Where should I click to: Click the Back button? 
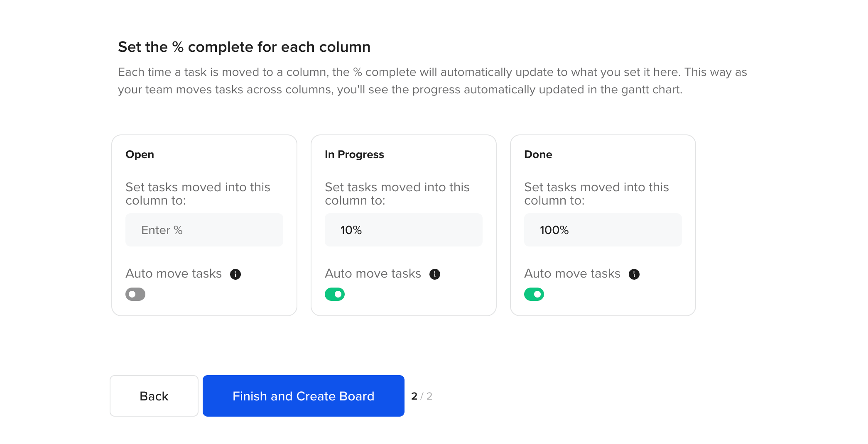(154, 396)
